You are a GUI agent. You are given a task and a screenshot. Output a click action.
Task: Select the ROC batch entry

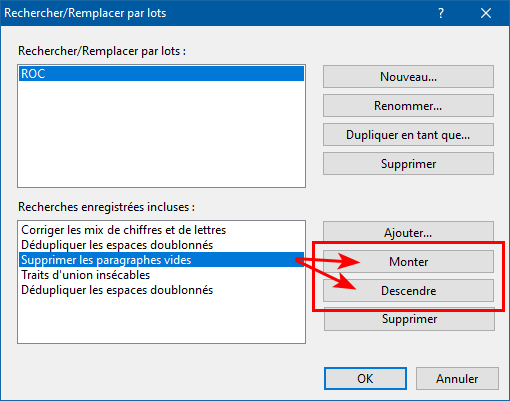[x=161, y=74]
